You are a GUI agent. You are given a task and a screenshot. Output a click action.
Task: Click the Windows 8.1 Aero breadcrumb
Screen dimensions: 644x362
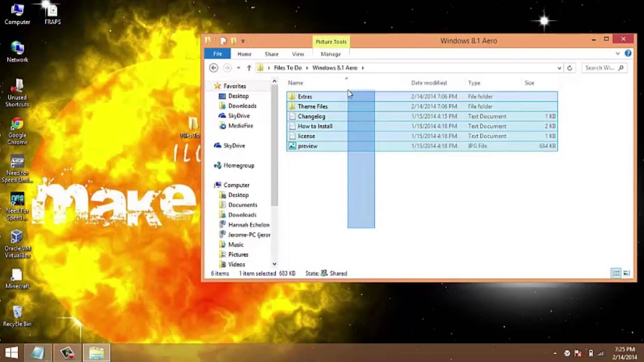pos(335,68)
